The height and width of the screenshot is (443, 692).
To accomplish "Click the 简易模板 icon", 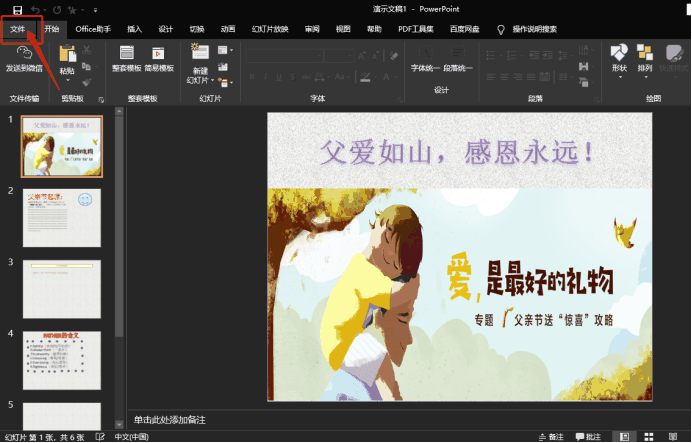I will tap(158, 53).
